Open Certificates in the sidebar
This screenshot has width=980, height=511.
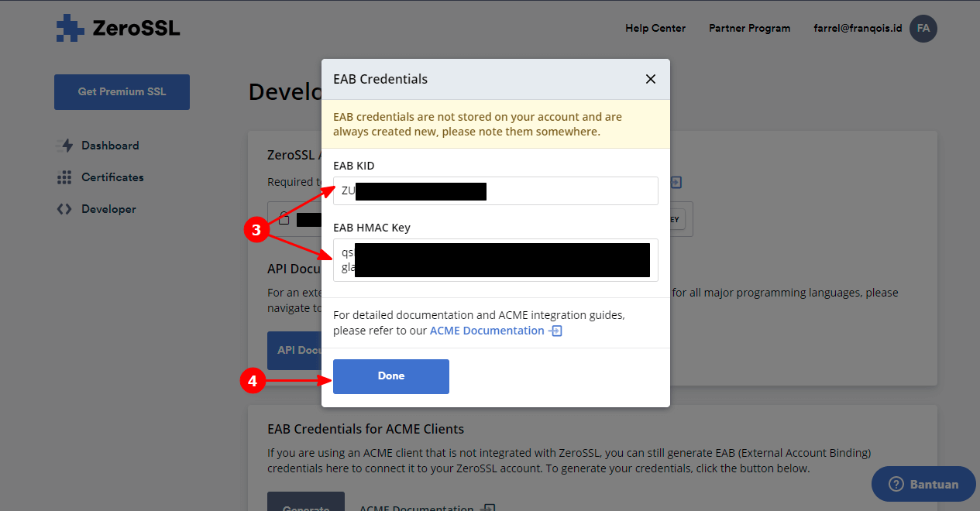(x=112, y=177)
